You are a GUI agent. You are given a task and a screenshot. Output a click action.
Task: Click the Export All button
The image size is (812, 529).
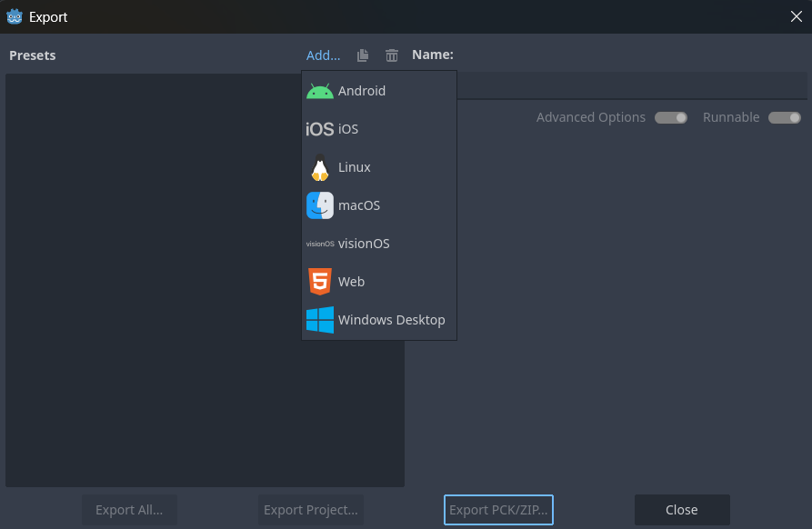click(129, 510)
